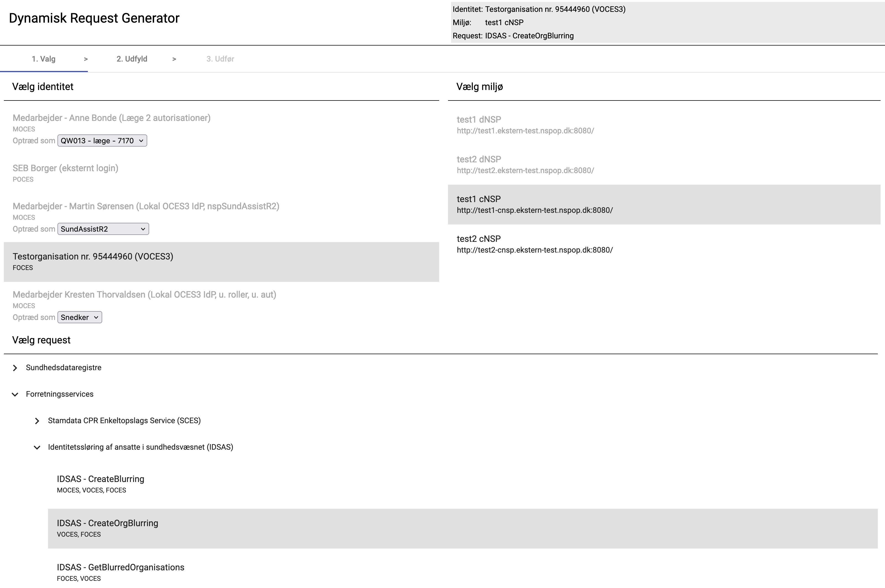
Task: Select the test2 cNSP environment
Action: pyautogui.click(x=479, y=239)
